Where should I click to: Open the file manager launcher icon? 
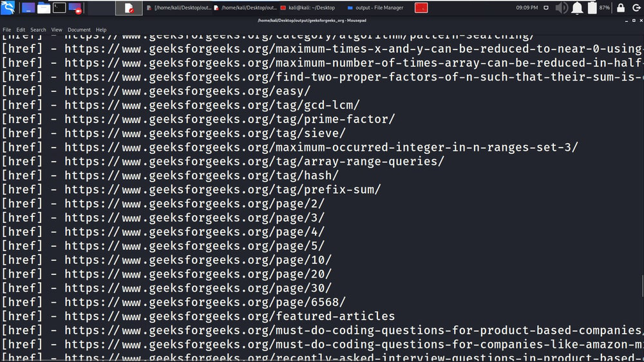click(44, 8)
